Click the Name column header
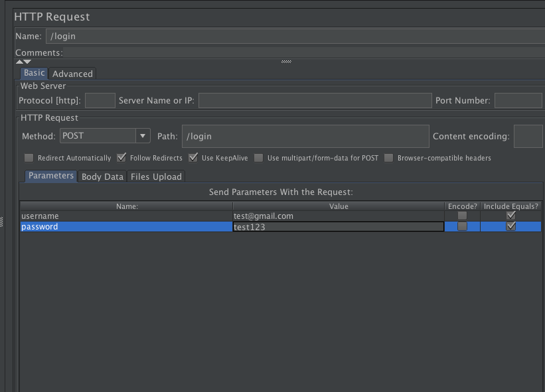The width and height of the screenshot is (545, 392). coord(126,206)
